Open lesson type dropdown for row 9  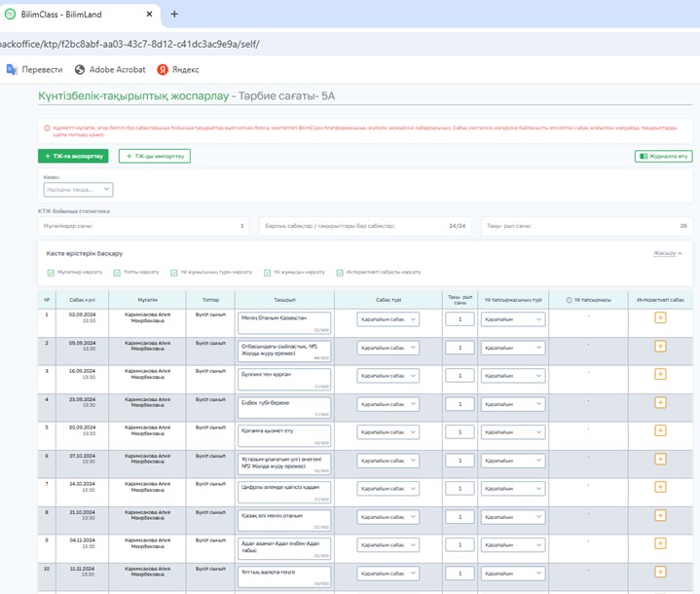(x=387, y=545)
